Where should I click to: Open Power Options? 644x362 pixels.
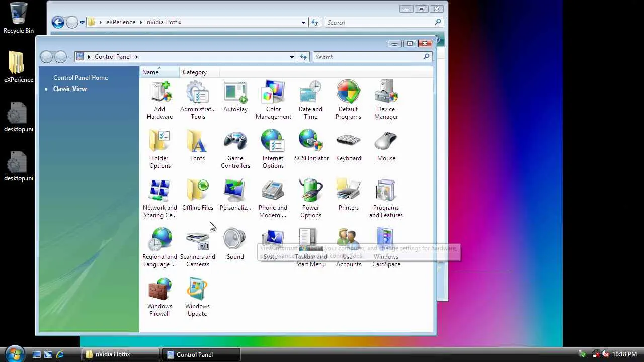(x=311, y=199)
